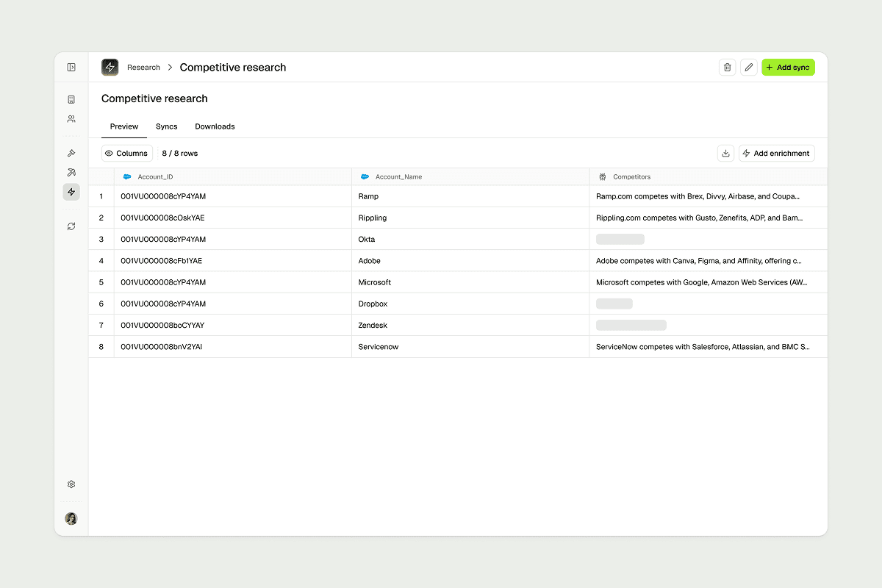
Task: Select the Dropbox account name cell
Action: [470, 304]
